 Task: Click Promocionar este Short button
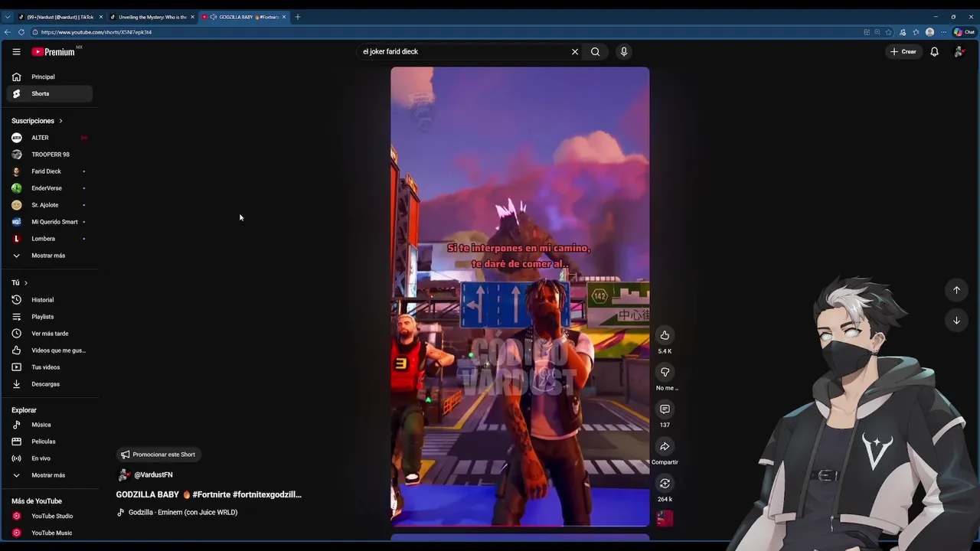tap(158, 455)
